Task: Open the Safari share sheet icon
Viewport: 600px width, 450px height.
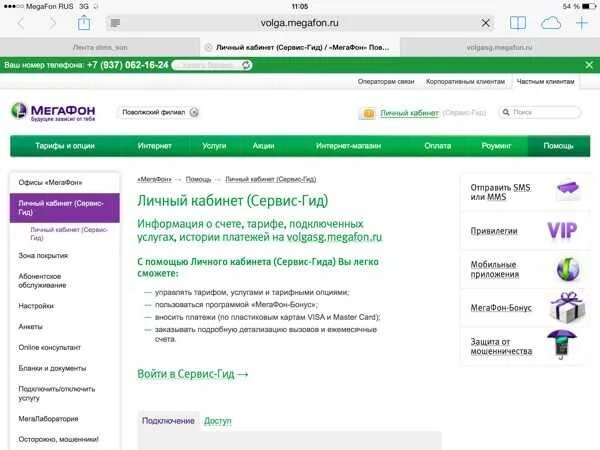Action: (x=84, y=23)
